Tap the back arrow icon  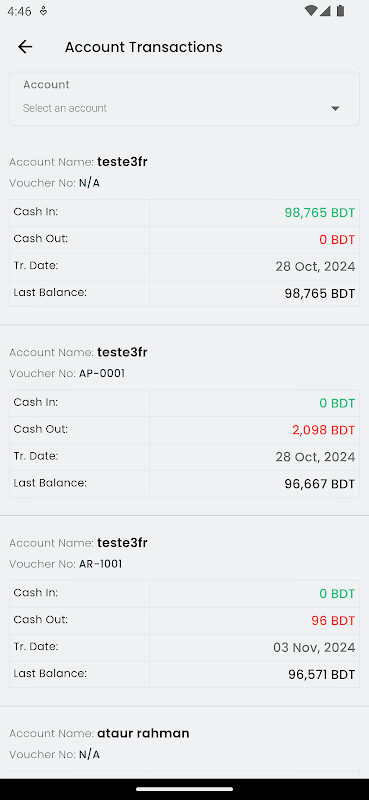pyautogui.click(x=25, y=47)
